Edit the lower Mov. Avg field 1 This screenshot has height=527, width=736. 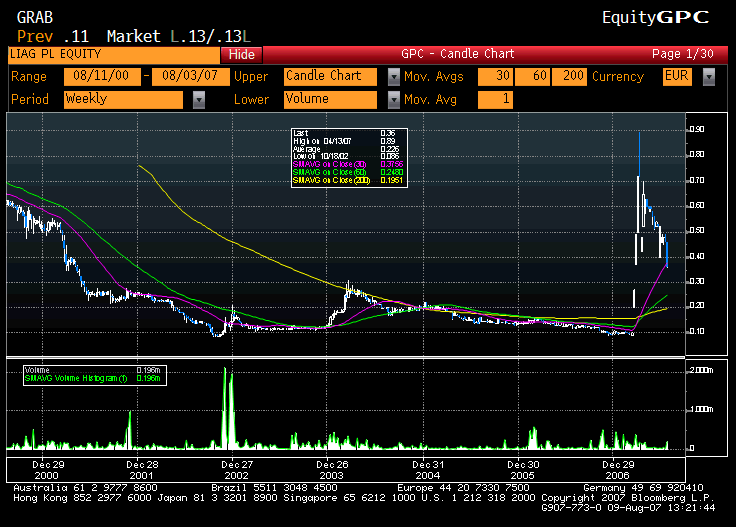495,99
